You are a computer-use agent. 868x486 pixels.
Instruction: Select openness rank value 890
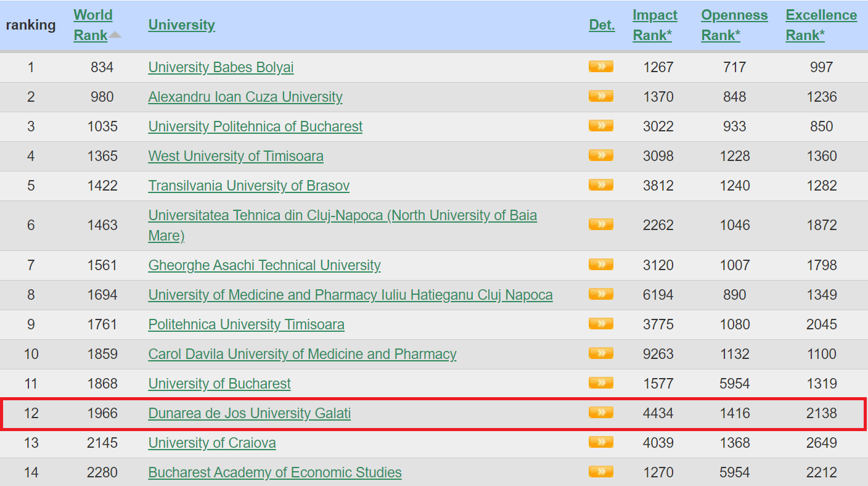pos(735,295)
